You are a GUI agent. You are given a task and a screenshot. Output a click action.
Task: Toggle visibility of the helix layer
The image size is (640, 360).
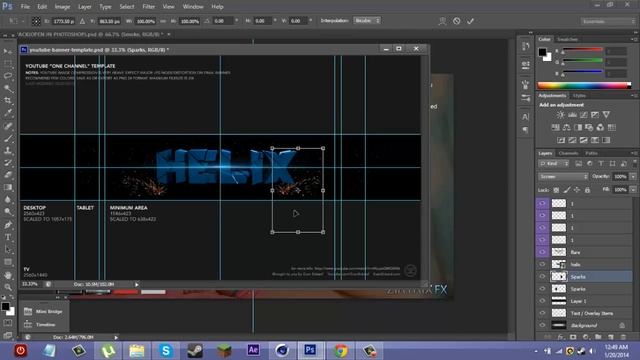pyautogui.click(x=542, y=264)
